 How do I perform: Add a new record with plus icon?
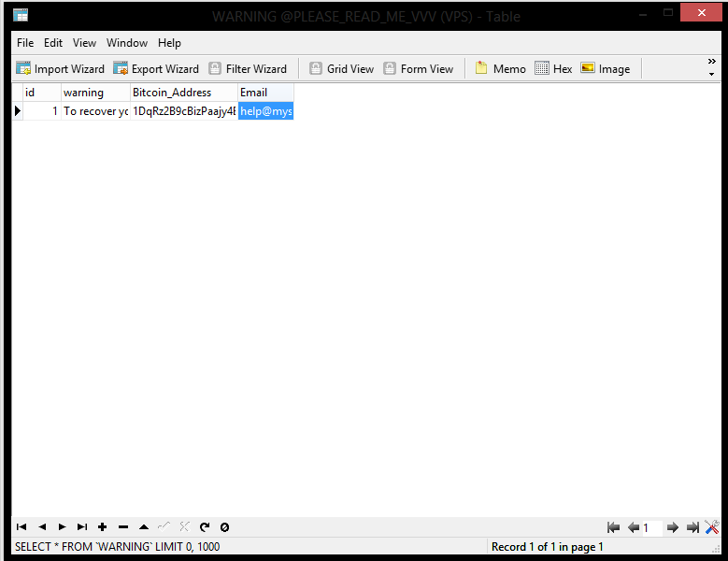click(103, 527)
